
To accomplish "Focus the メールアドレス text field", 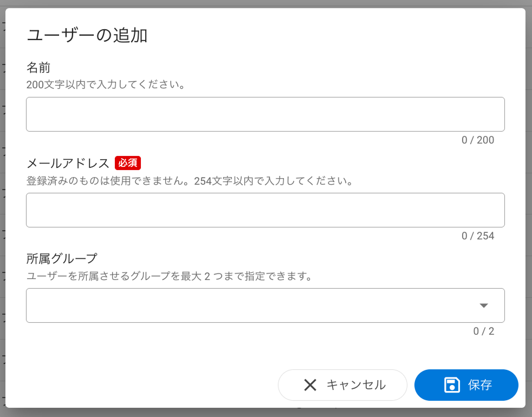I will (x=265, y=210).
